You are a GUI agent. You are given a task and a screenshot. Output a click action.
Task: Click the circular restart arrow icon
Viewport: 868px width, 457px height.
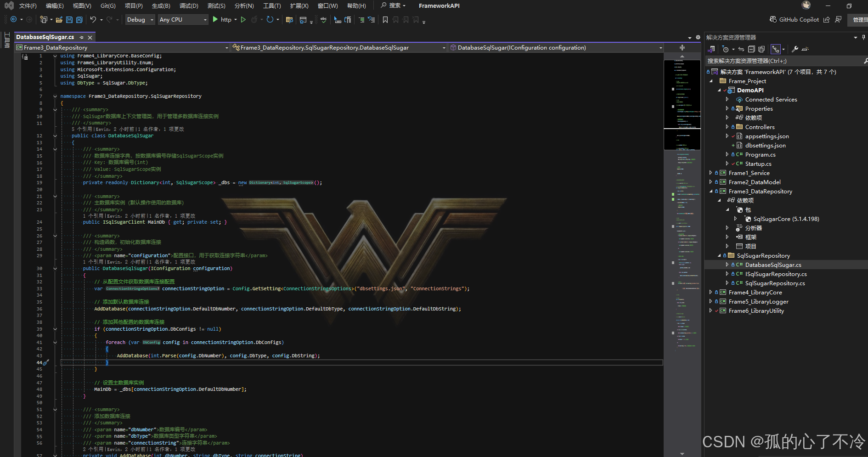270,19
